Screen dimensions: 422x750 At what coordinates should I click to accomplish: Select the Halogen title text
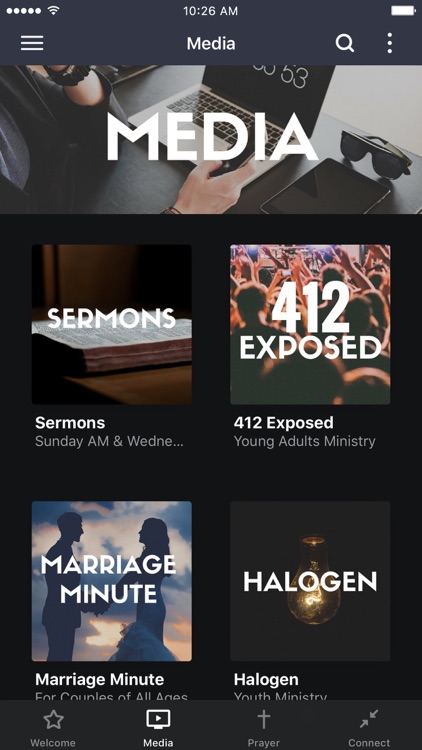point(266,680)
